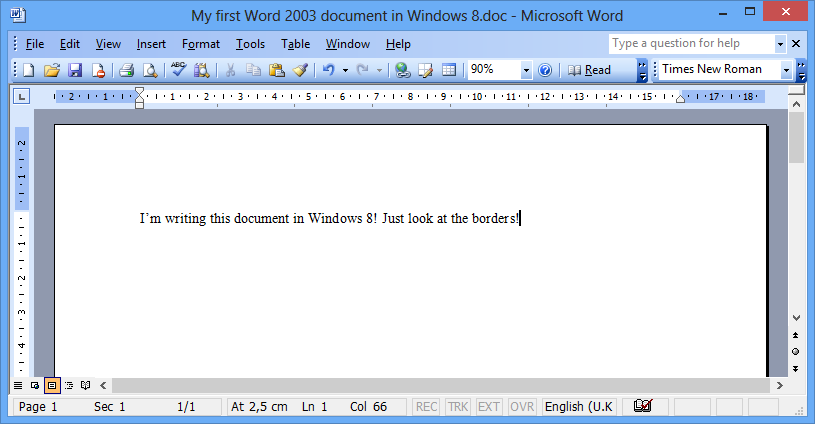Image resolution: width=815 pixels, height=424 pixels.
Task: Create a new blank document
Action: (x=29, y=70)
